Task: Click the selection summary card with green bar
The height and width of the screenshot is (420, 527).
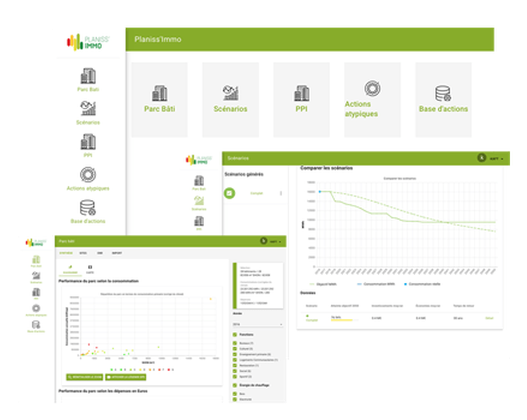Action: point(258,286)
